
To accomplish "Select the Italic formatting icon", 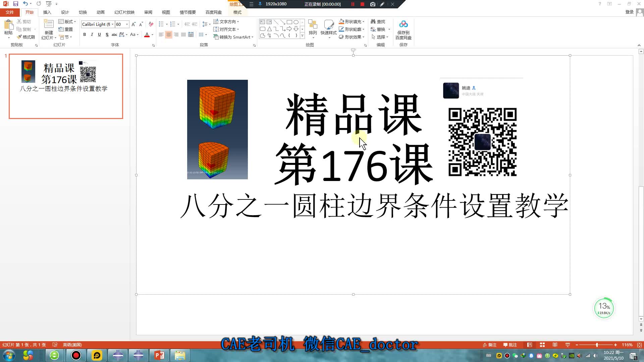I will pyautogui.click(x=92, y=35).
